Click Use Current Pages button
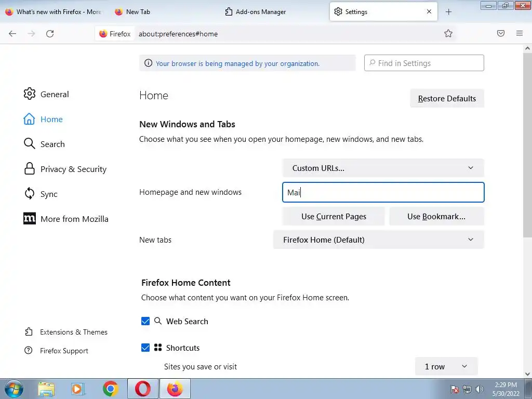This screenshot has width=532, height=399. 334,217
